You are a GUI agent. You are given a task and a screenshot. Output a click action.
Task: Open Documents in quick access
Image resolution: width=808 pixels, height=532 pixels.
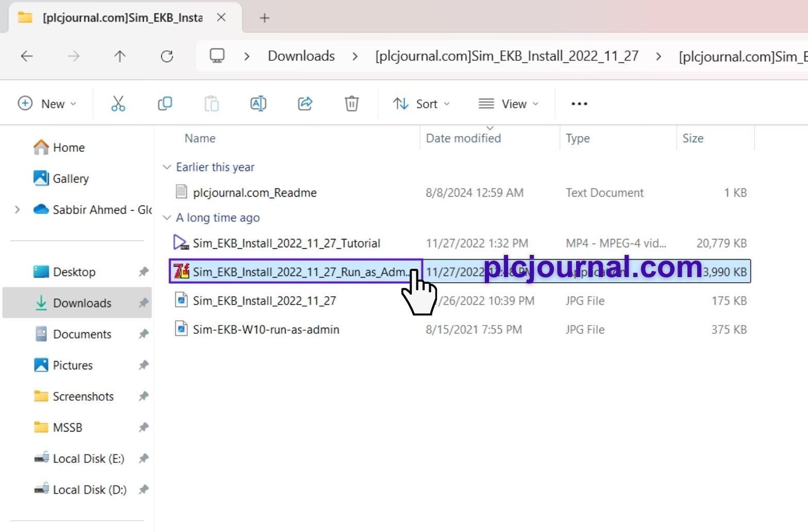click(x=73, y=334)
